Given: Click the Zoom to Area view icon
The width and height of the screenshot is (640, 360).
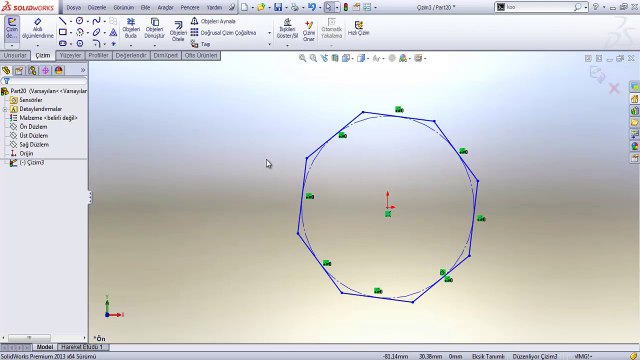Looking at the screenshot, I should pyautogui.click(x=313, y=58).
